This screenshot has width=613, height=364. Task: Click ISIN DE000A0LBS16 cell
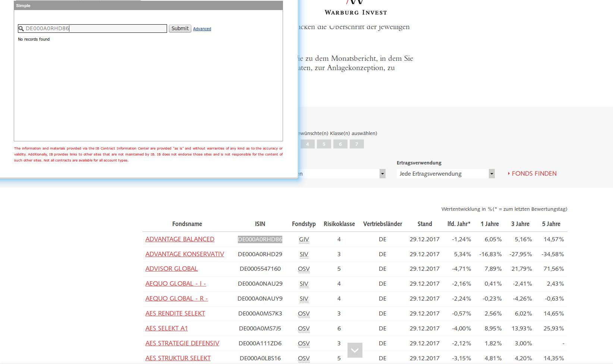click(x=260, y=358)
